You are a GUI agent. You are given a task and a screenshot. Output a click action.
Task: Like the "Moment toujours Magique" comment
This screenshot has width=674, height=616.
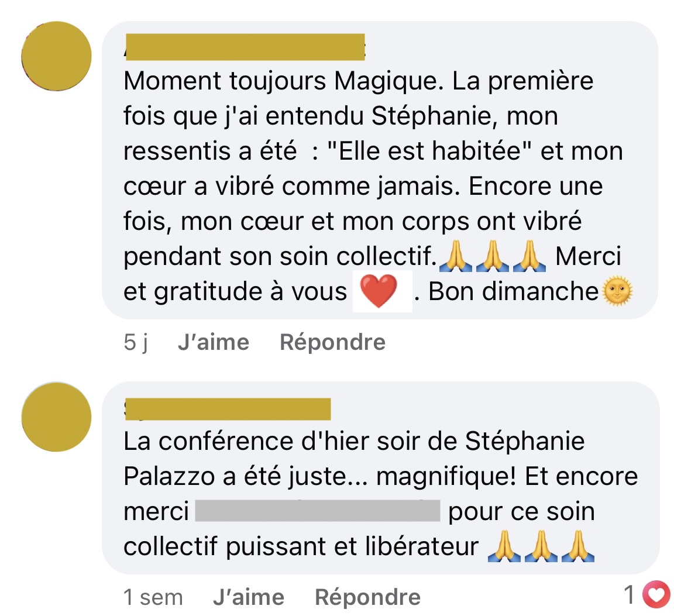[214, 343]
